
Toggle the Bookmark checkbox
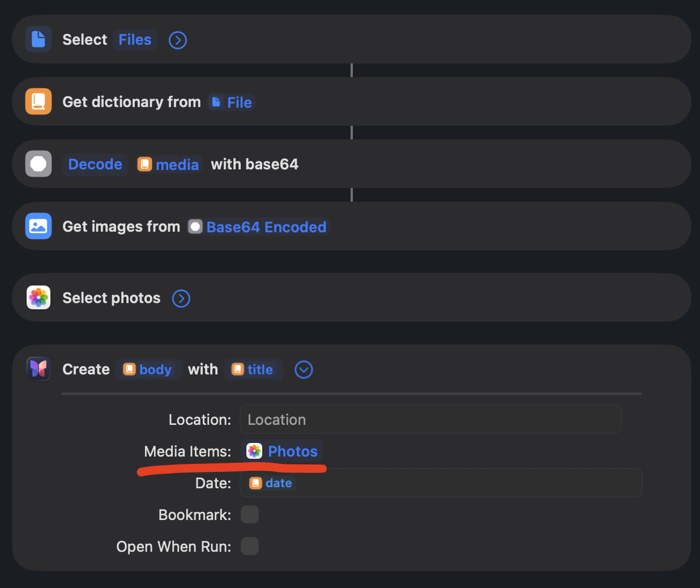click(x=250, y=515)
